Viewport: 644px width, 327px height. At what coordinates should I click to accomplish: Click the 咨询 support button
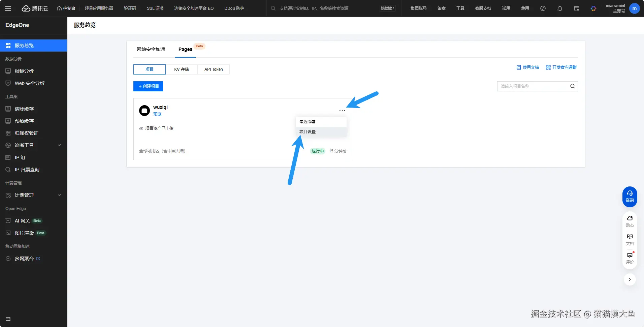tap(630, 197)
